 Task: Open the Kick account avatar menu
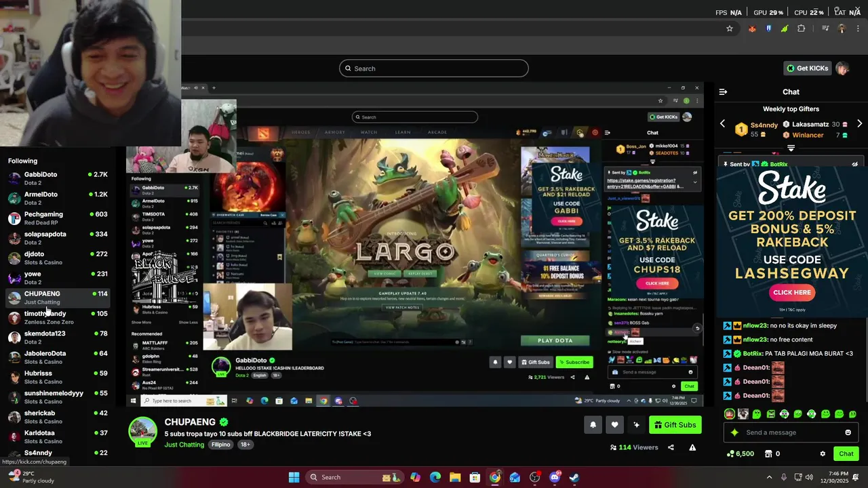(842, 68)
